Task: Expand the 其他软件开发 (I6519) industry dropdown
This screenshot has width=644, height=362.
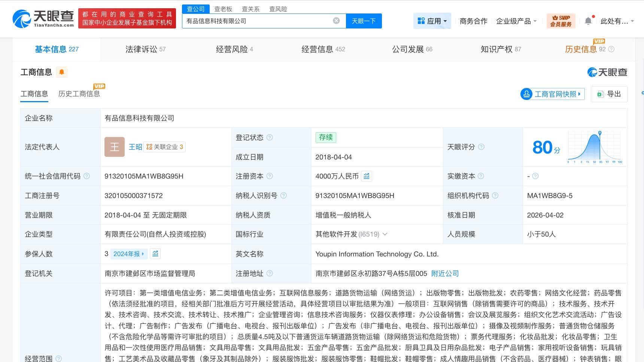Action: (385, 234)
